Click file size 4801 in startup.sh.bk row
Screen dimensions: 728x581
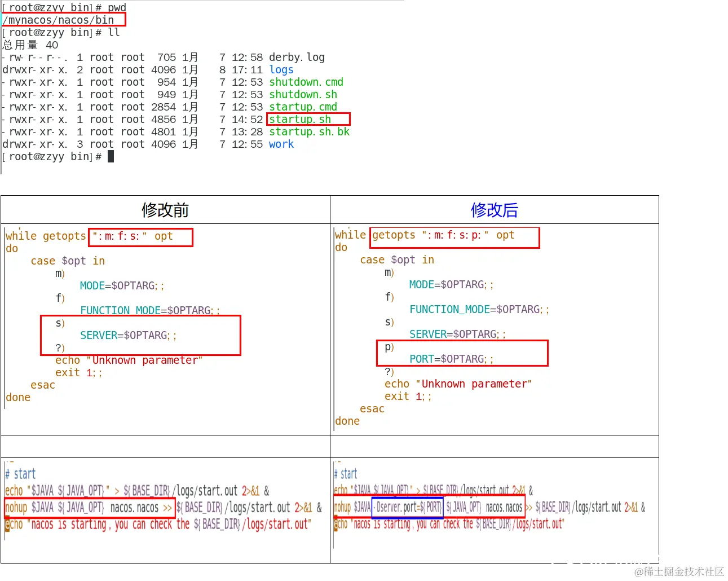pos(164,131)
